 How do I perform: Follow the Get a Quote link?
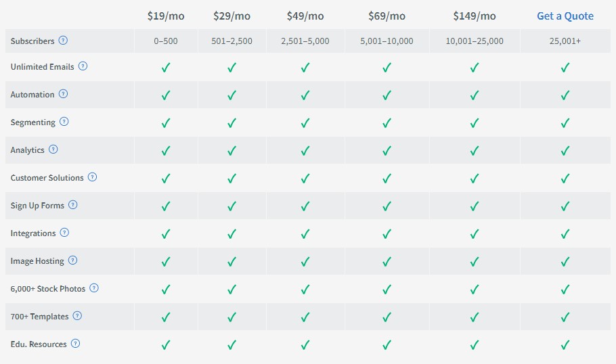pyautogui.click(x=565, y=16)
